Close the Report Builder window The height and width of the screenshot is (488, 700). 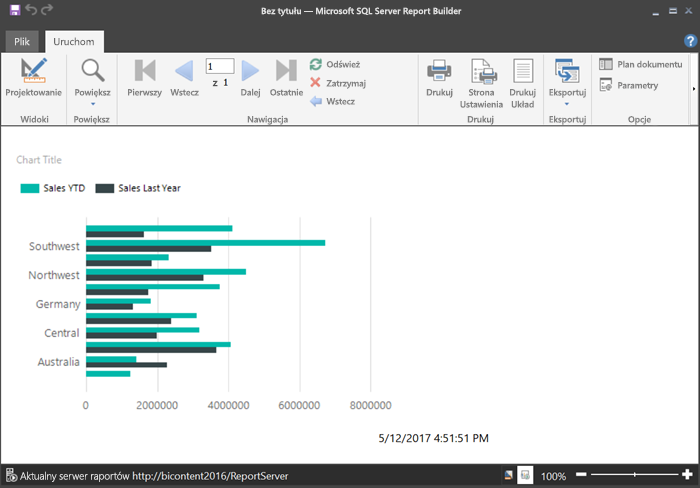point(689,10)
